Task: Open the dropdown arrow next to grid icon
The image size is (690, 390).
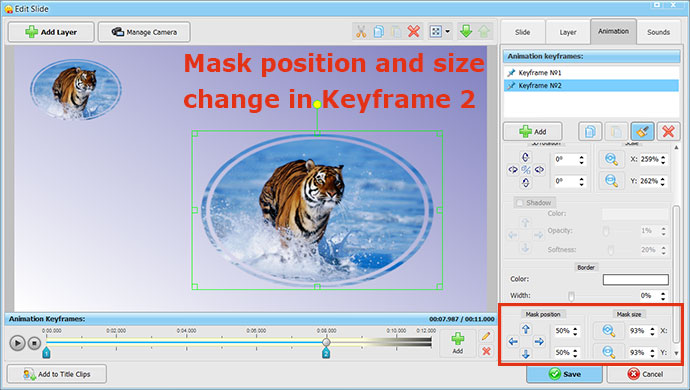Action: 448,32
